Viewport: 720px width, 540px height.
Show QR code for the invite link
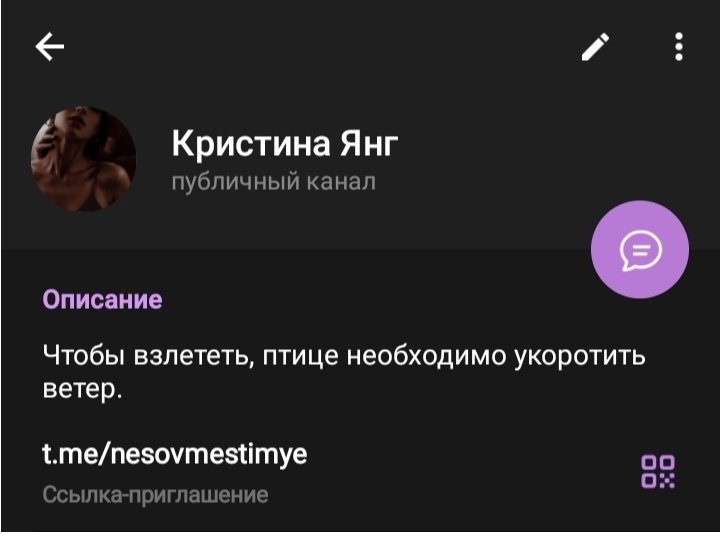coord(658,471)
